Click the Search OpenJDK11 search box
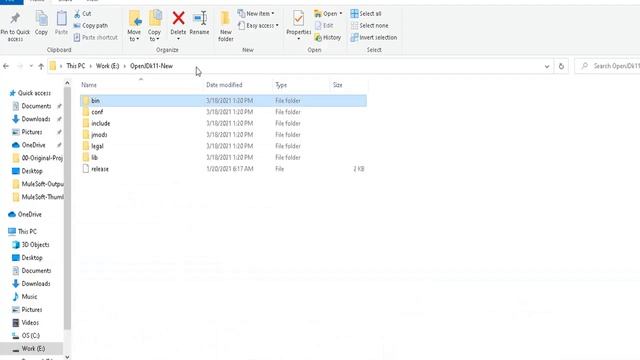 click(x=608, y=66)
